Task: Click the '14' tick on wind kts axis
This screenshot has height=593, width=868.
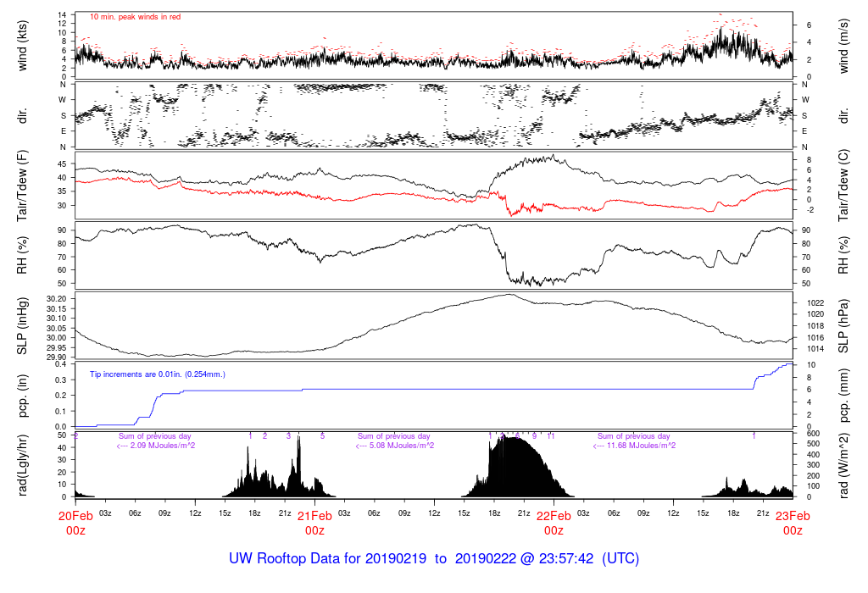Action: 62,14
